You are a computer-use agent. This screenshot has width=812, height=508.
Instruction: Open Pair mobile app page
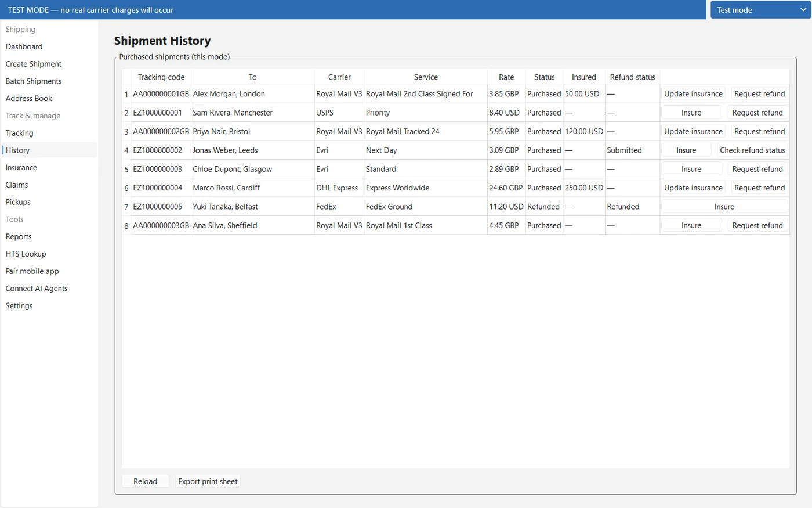[49, 271]
